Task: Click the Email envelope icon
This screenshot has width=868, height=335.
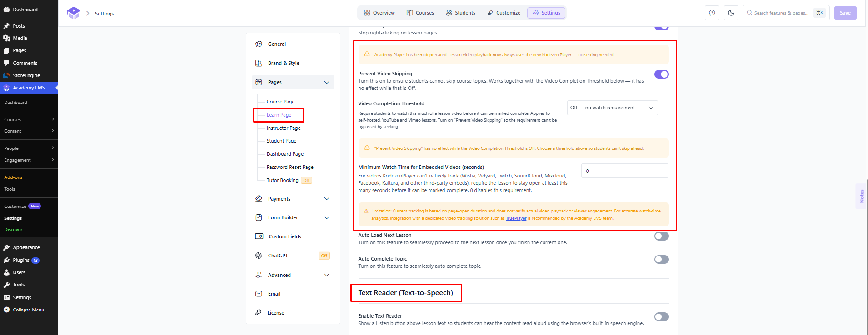Action: point(259,294)
